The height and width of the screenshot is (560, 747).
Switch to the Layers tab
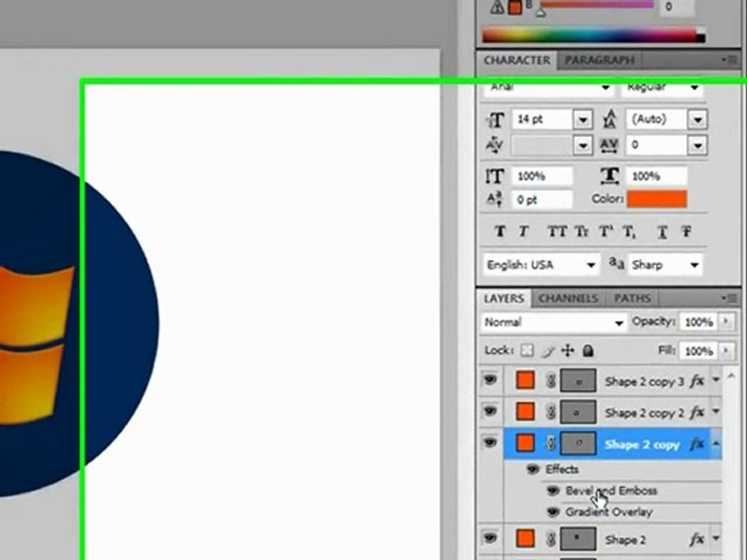(504, 299)
